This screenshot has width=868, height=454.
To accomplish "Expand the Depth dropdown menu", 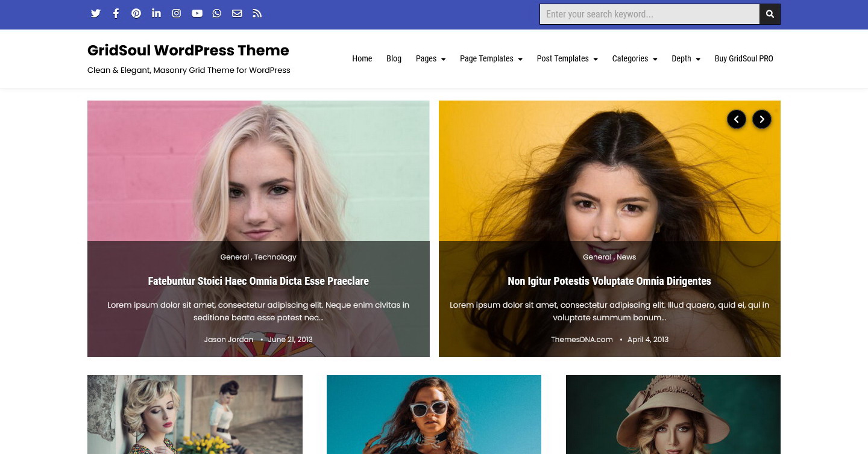I will click(686, 58).
